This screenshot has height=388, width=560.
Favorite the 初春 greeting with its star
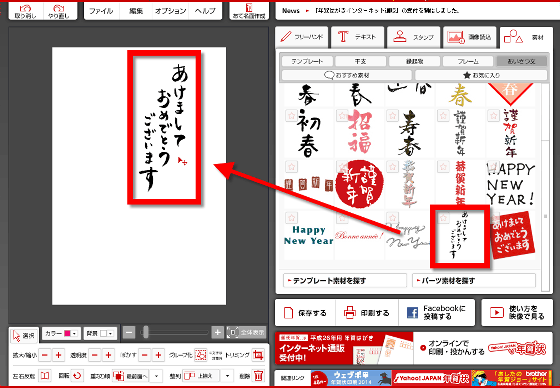[x=291, y=115]
